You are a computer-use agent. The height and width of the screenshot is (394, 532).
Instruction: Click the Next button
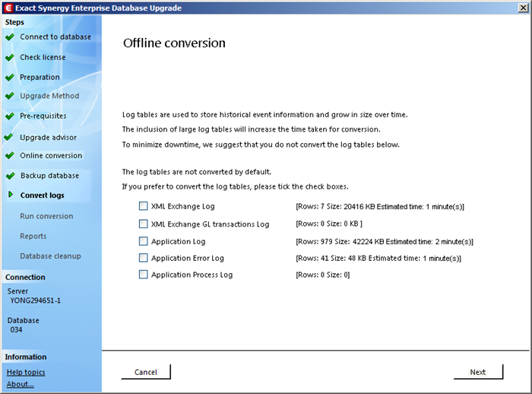[478, 372]
